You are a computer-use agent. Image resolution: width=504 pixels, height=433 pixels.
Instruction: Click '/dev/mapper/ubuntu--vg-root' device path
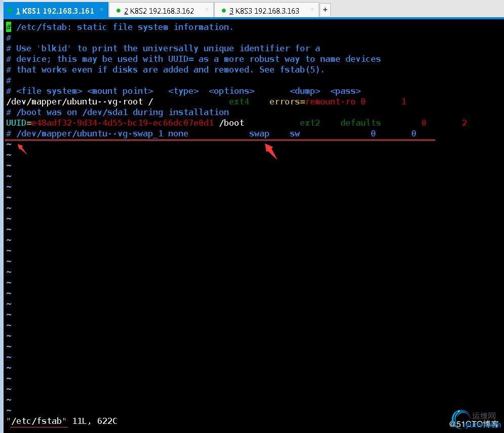[74, 101]
